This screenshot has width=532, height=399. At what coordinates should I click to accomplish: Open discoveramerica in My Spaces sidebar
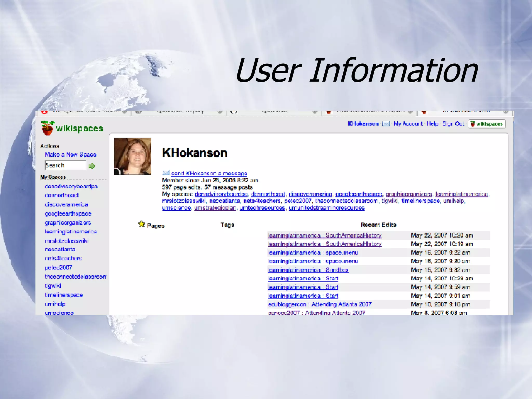pos(66,204)
